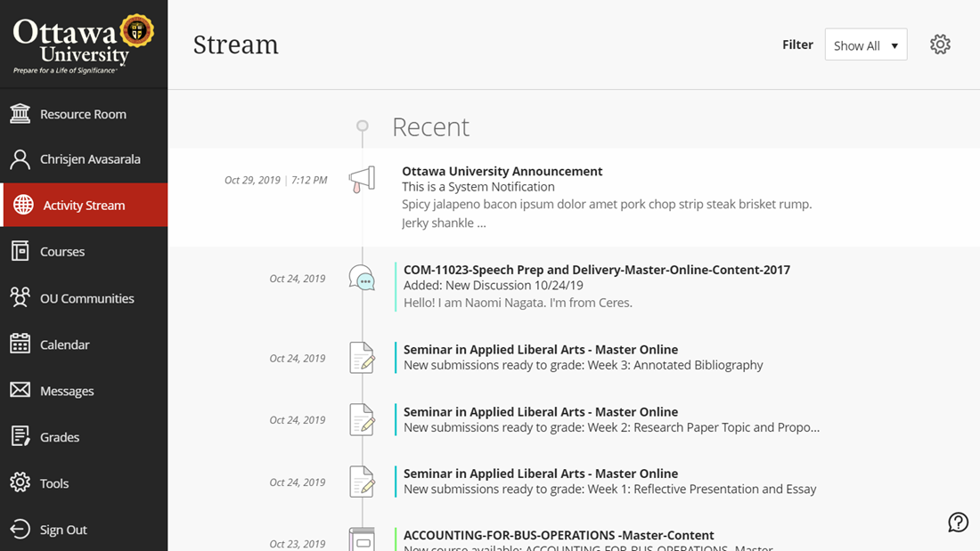This screenshot has width=980, height=551.
Task: Click the Messages envelope icon
Action: 20,391
